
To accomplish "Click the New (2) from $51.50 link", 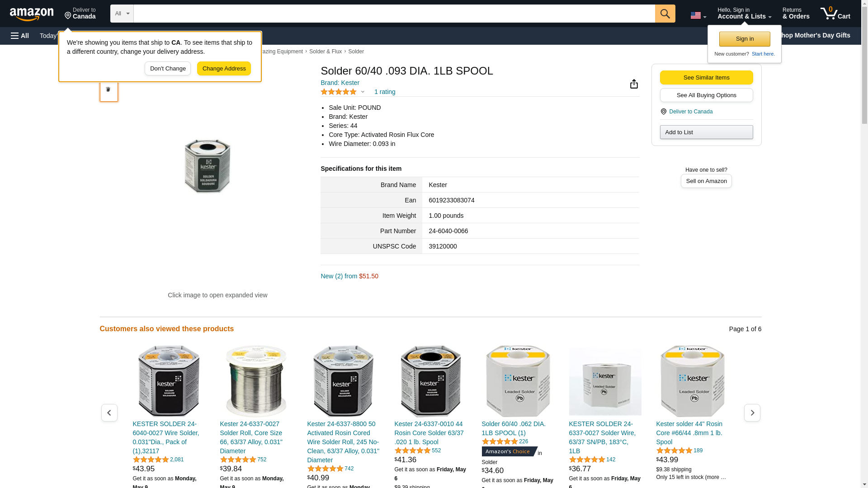I will [349, 276].
